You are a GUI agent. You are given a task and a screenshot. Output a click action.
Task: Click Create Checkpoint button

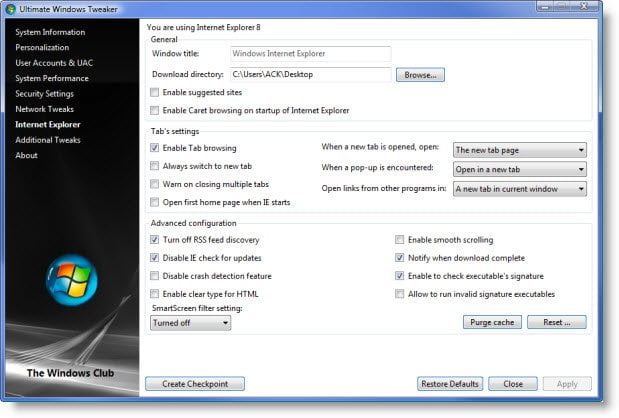tap(195, 384)
